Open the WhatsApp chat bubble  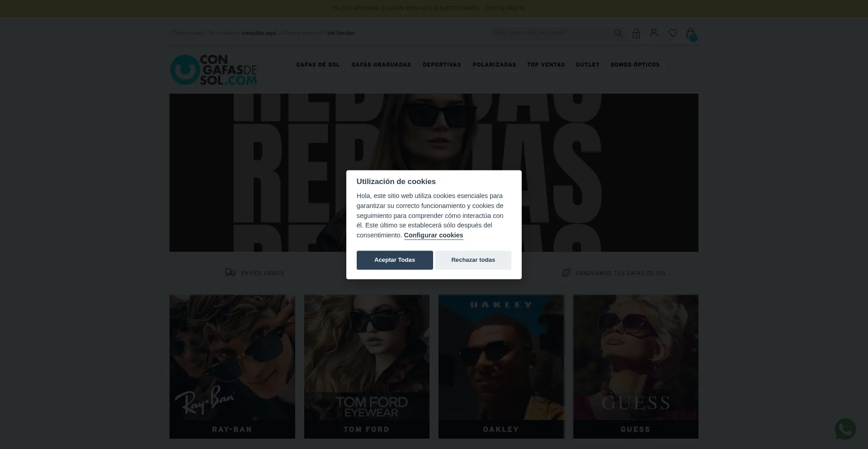point(844,429)
